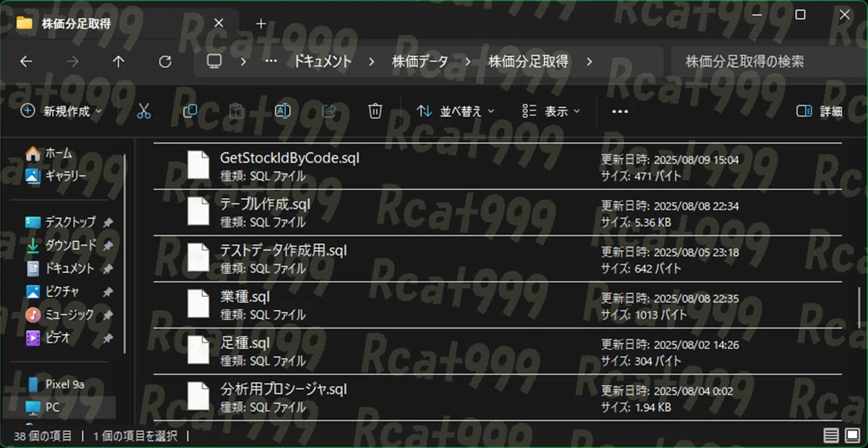Click the Cut scissors icon

(x=144, y=111)
